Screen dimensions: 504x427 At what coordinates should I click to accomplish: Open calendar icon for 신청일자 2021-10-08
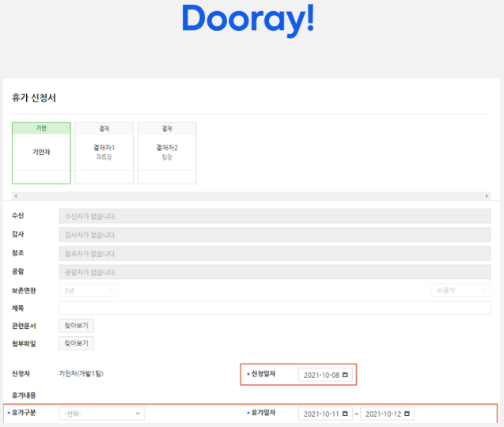pyautogui.click(x=345, y=375)
